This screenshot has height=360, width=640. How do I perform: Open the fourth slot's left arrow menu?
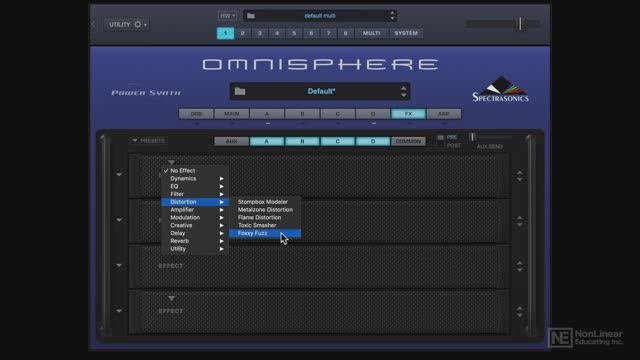(119, 311)
